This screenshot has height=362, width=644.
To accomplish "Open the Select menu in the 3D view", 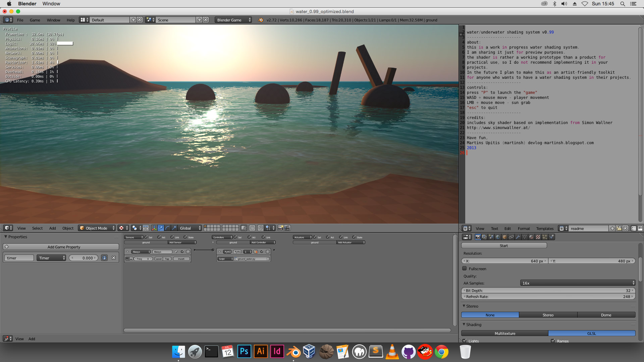I will click(37, 228).
